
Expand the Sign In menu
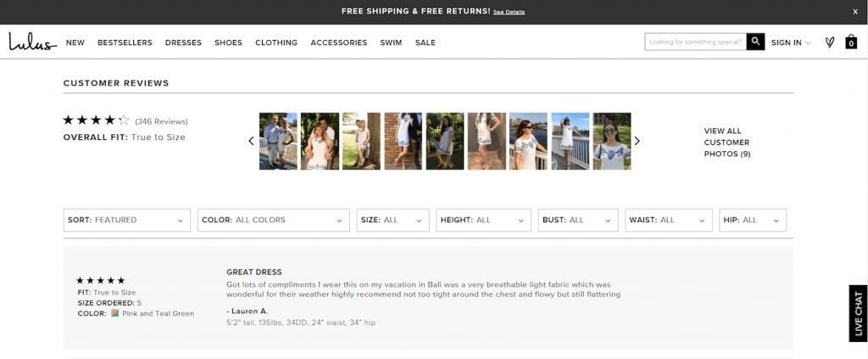791,42
